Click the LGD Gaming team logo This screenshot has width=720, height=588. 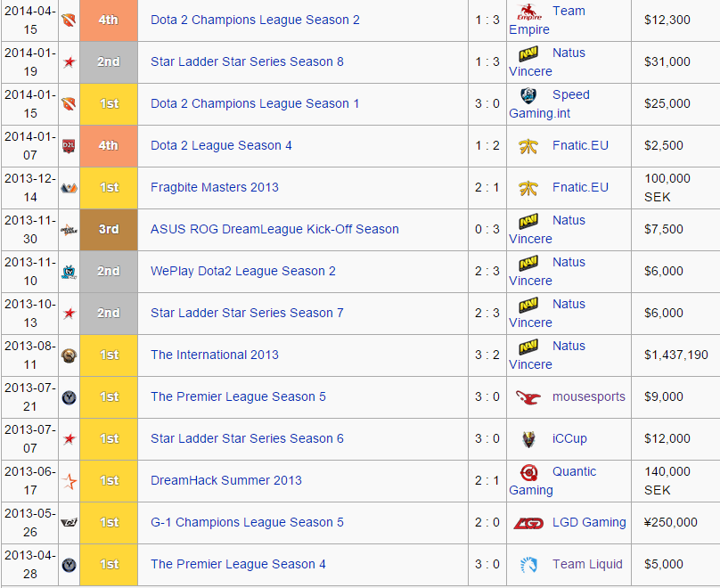pyautogui.click(x=528, y=523)
